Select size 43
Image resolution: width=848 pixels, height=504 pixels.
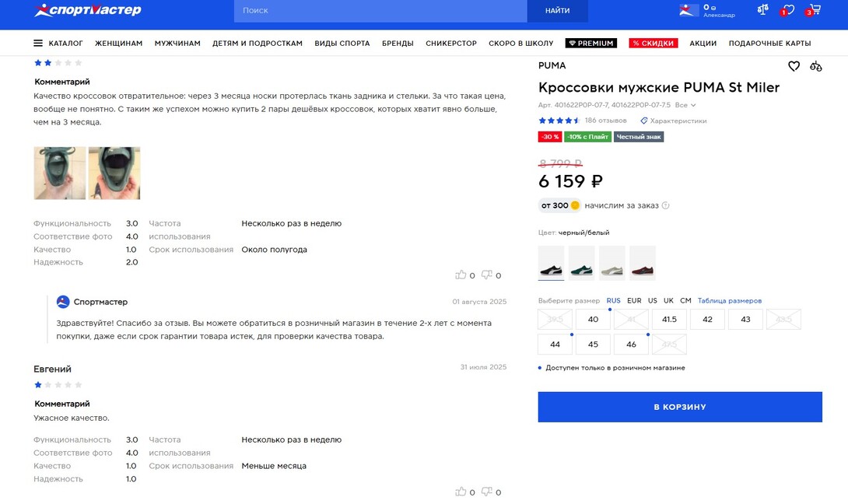pos(746,320)
